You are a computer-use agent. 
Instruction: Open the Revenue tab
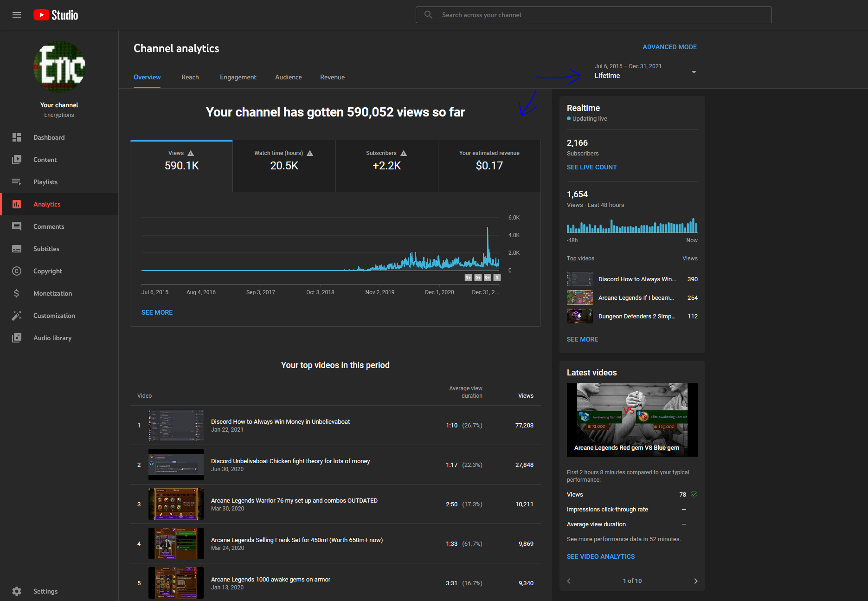332,77
